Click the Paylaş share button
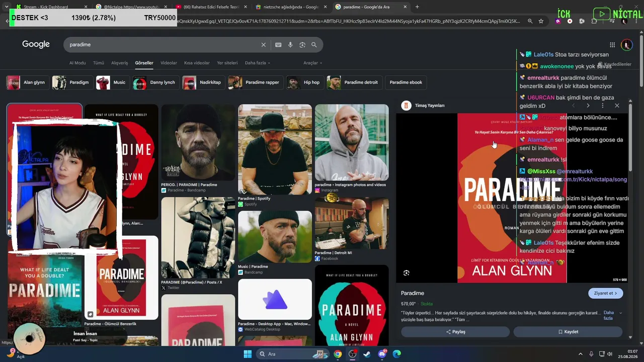This screenshot has width=644, height=362. coord(455,332)
